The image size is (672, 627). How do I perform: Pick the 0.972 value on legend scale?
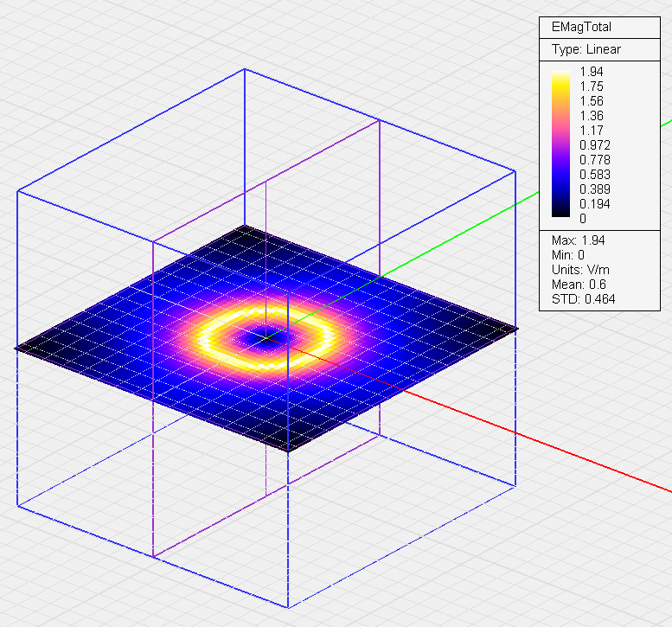point(594,145)
